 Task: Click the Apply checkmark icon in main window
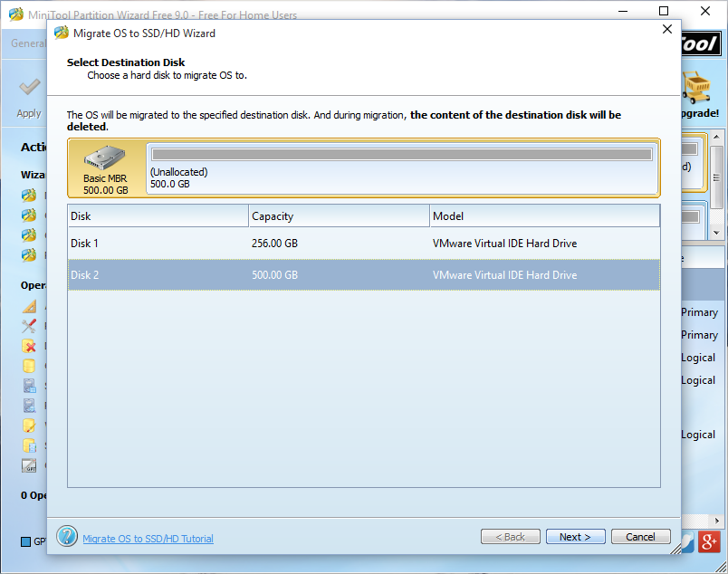tap(30, 87)
